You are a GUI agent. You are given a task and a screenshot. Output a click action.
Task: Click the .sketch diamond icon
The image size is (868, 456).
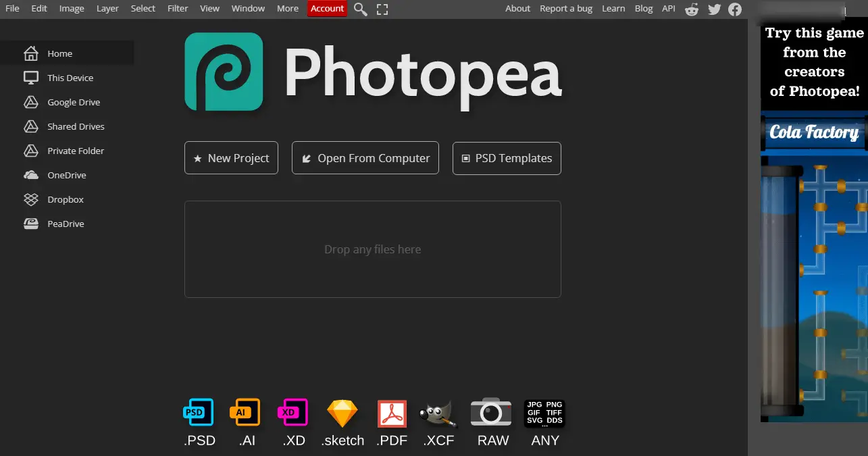point(342,413)
